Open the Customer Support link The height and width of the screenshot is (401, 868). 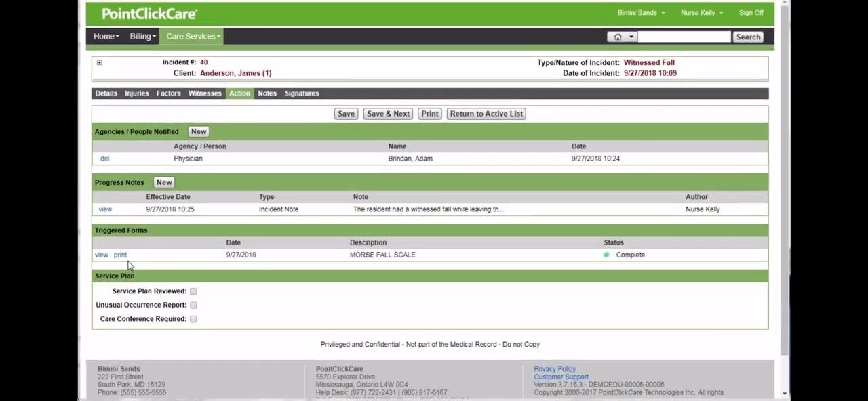coord(561,377)
